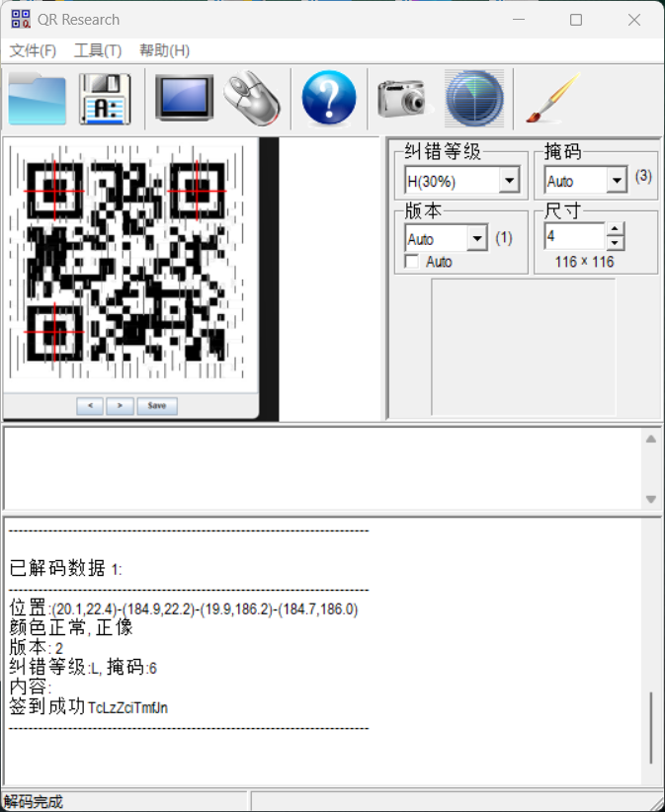The height and width of the screenshot is (812, 665).
Task: Increase 尺寸 with the up stepper arrow
Action: click(x=615, y=229)
